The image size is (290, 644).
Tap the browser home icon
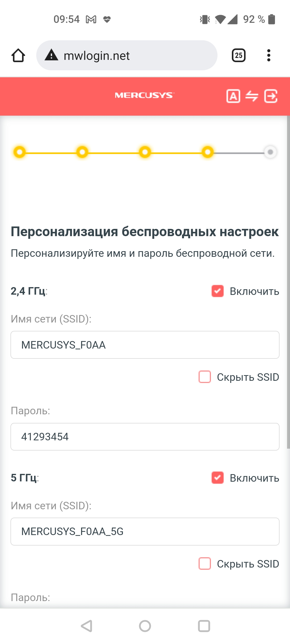pos(18,56)
